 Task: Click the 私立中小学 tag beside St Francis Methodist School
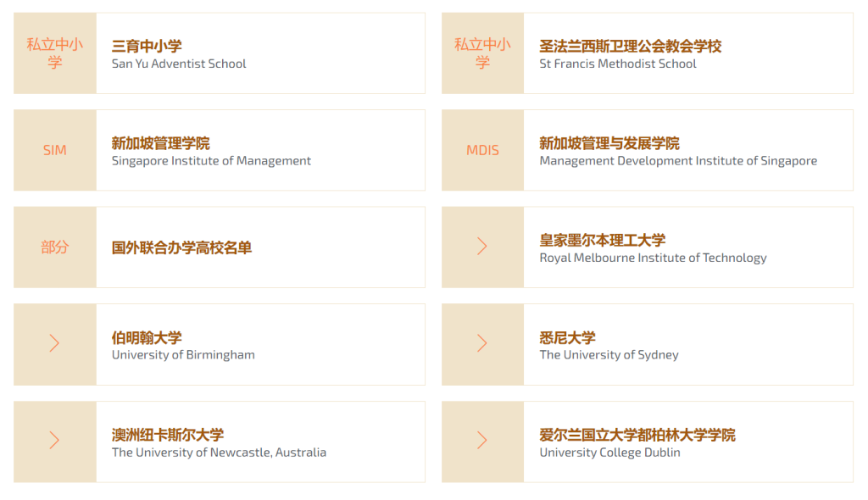coord(482,53)
